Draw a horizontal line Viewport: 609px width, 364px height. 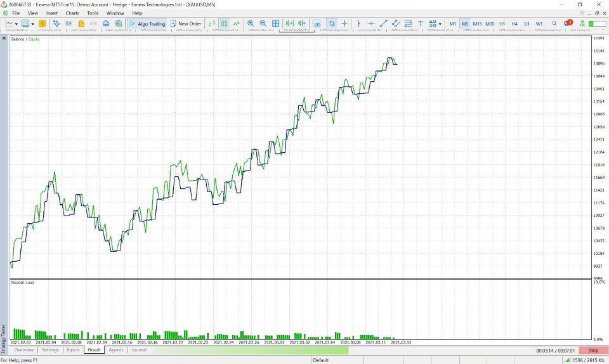371,23
